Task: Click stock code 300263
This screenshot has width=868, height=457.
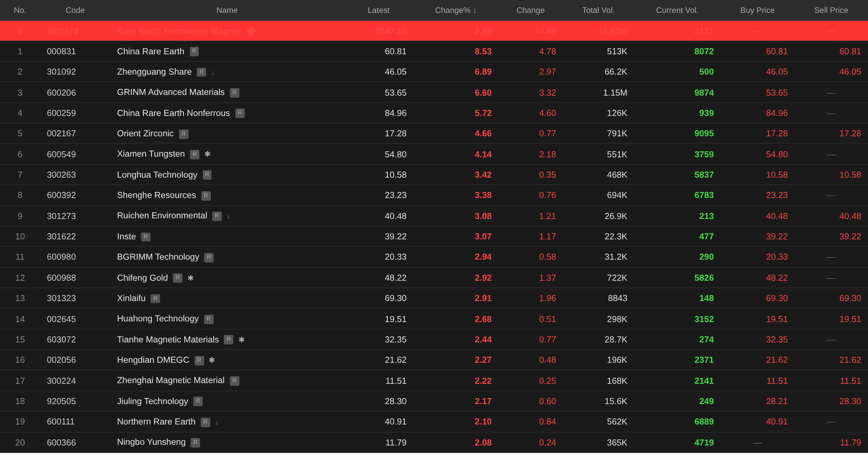Action: point(61,175)
